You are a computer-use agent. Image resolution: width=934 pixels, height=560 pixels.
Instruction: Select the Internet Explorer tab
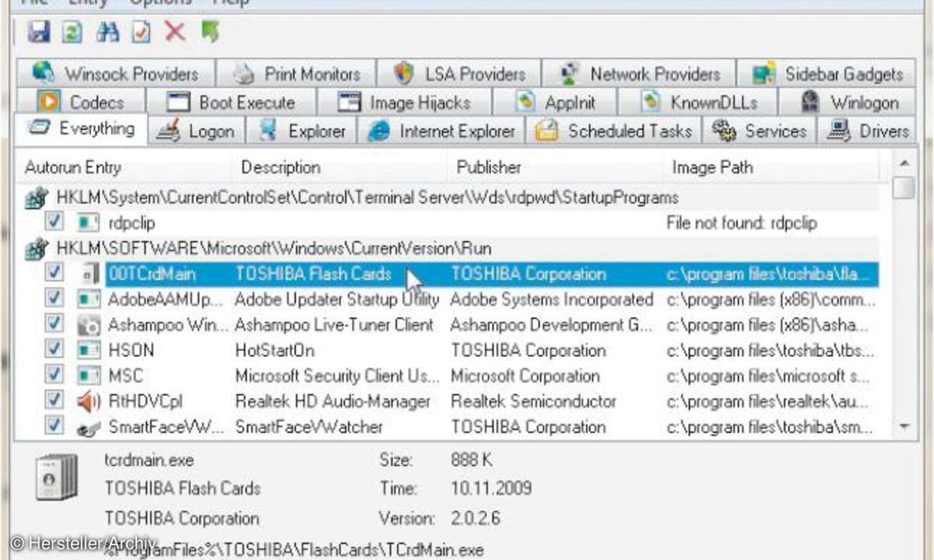441,131
